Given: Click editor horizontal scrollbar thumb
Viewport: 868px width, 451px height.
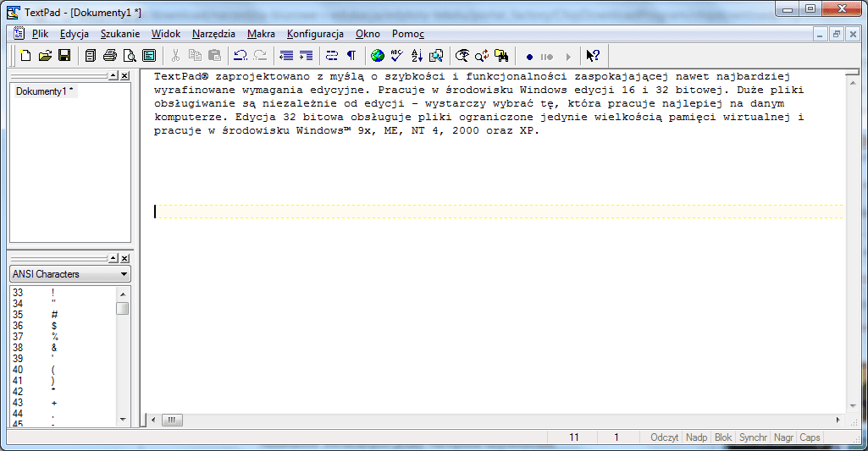Looking at the screenshot, I should [x=172, y=421].
